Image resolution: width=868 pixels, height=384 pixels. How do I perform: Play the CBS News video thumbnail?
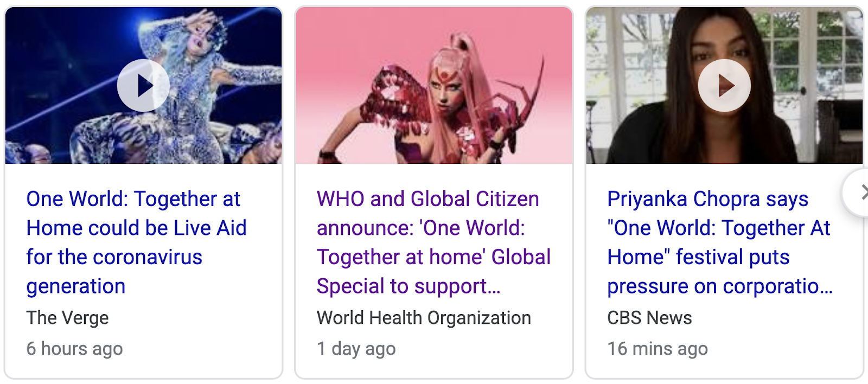[x=724, y=86]
